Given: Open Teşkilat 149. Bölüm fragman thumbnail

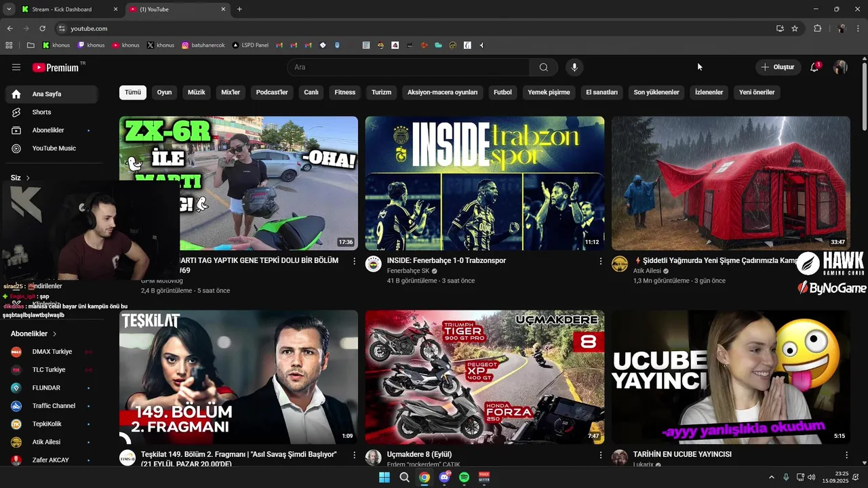Looking at the screenshot, I should (239, 378).
